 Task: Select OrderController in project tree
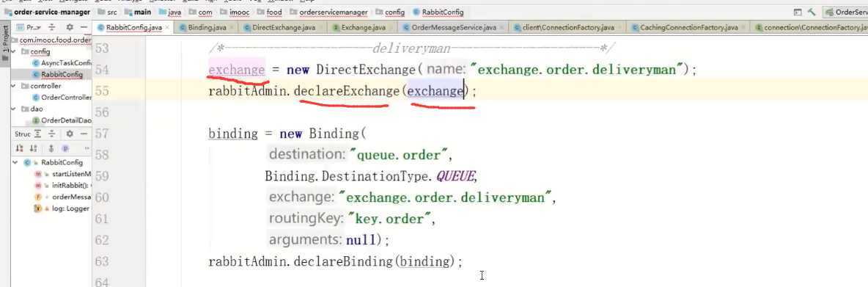point(62,98)
